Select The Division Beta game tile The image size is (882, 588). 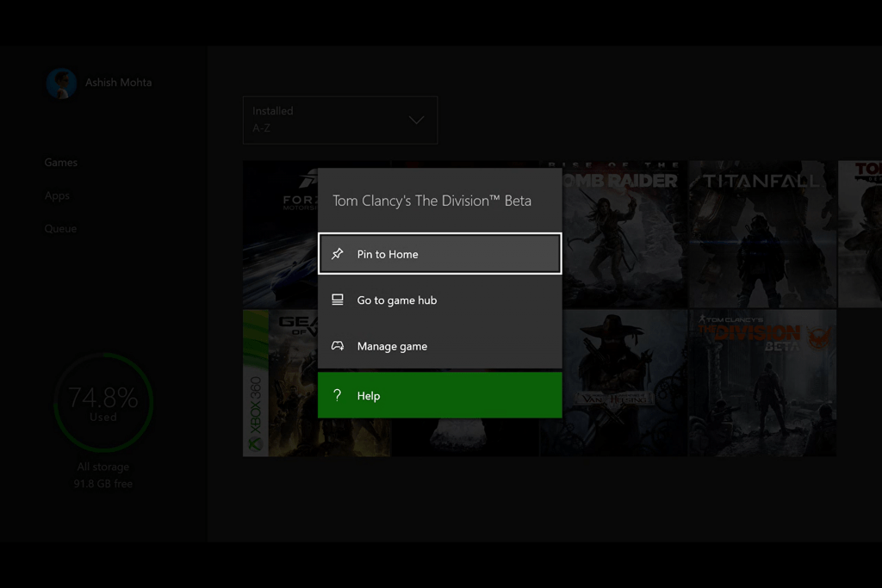762,383
